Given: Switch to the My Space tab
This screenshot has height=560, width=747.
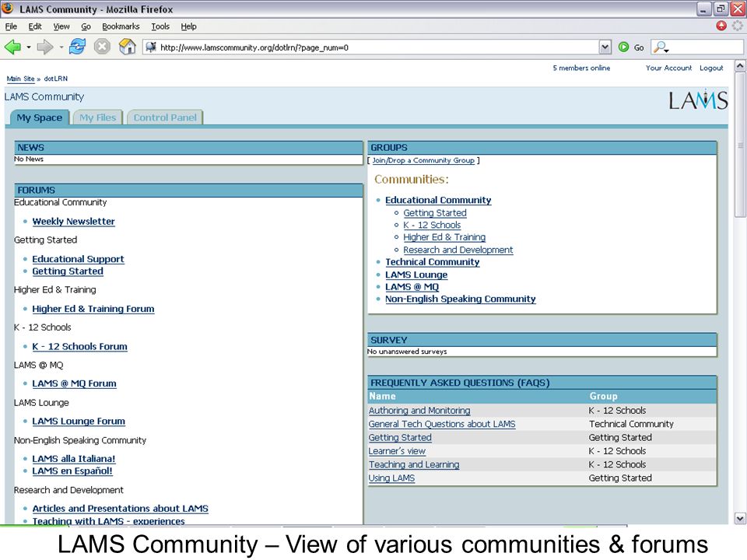Looking at the screenshot, I should 40,117.
